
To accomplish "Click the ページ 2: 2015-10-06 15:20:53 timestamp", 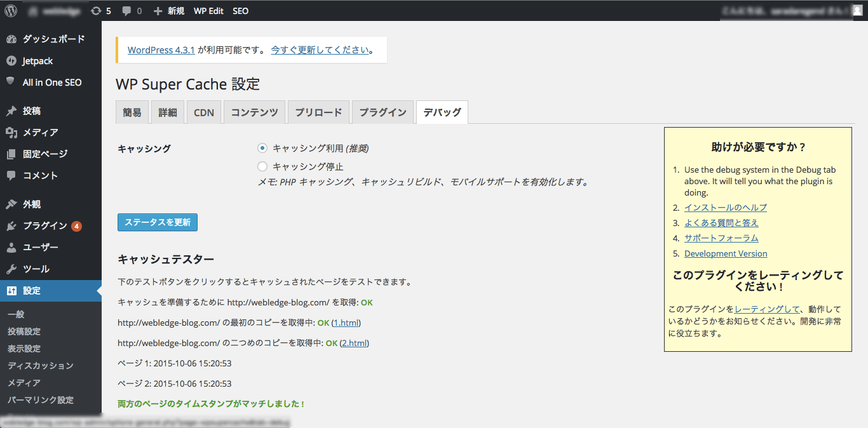I will tap(175, 384).
